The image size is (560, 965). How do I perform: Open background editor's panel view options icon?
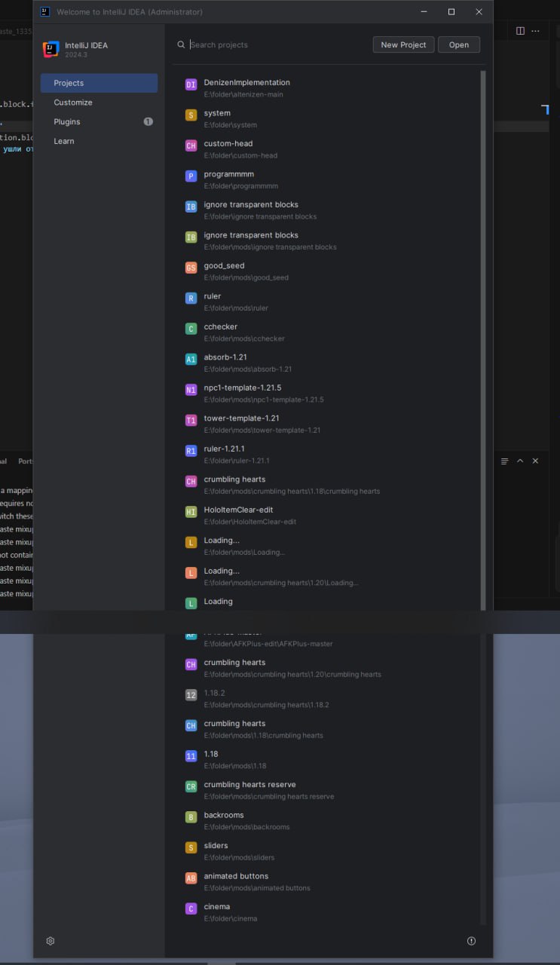click(x=504, y=461)
